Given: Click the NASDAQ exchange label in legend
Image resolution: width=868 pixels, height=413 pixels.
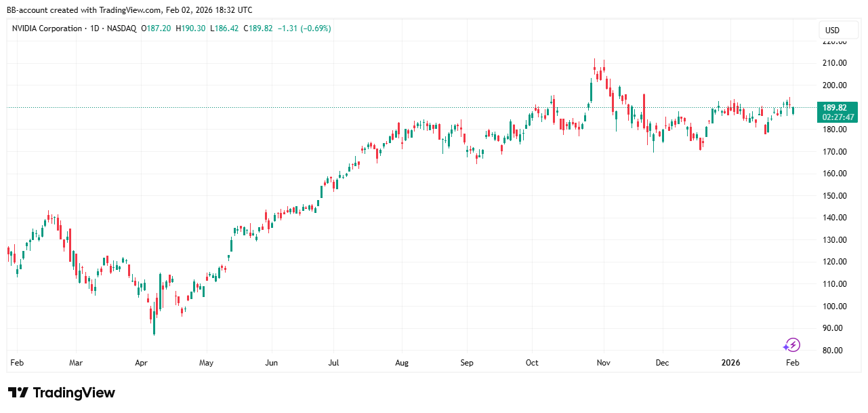Looking at the screenshot, I should point(121,28).
